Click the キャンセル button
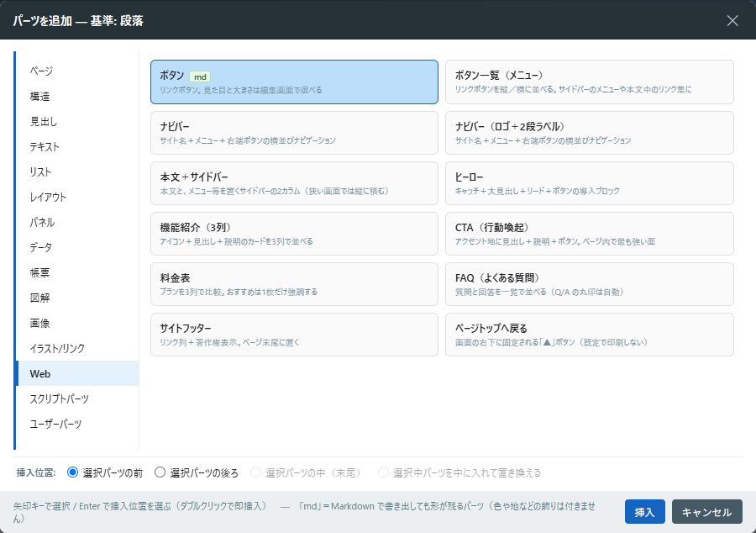 click(x=706, y=512)
